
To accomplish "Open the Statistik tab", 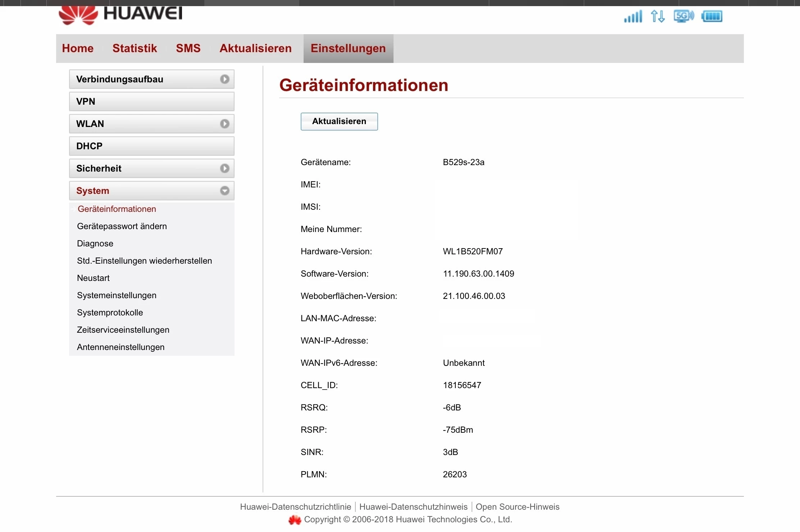I will 135,48.
